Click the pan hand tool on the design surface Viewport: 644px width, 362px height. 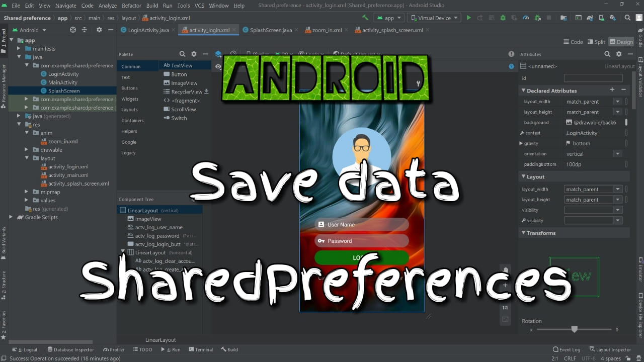(506, 270)
